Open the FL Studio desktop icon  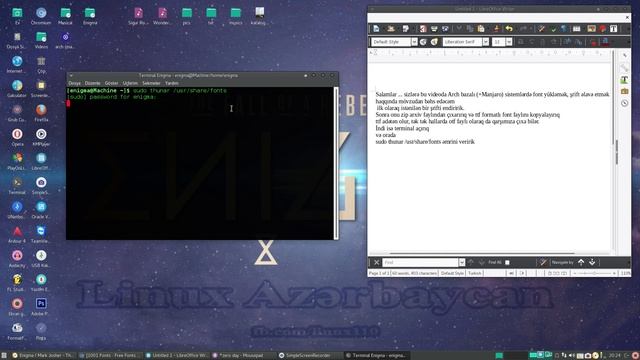[x=17, y=282]
